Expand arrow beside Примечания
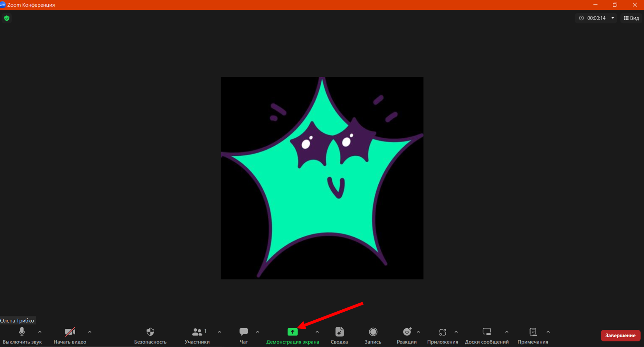This screenshot has height=347, width=644. pyautogui.click(x=548, y=332)
